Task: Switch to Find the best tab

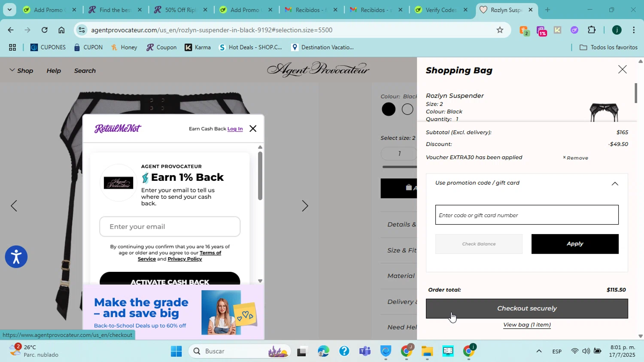Action: pyautogui.click(x=115, y=9)
